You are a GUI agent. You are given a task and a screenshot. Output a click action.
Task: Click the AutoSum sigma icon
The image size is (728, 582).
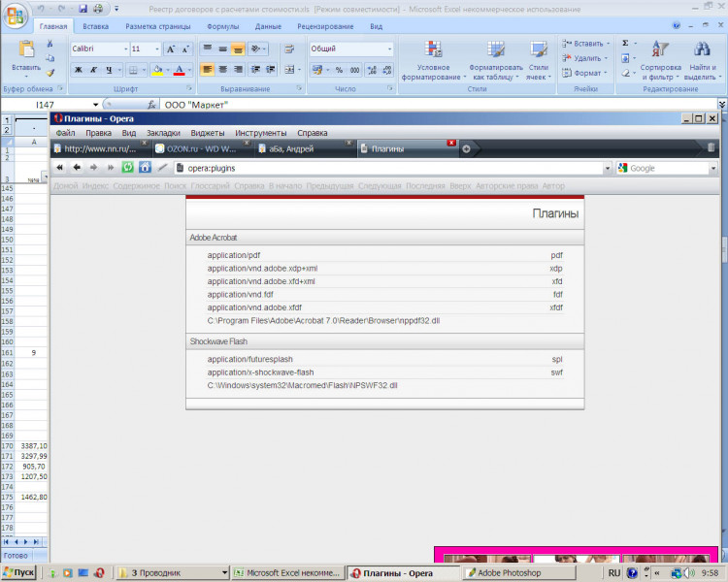(625, 43)
